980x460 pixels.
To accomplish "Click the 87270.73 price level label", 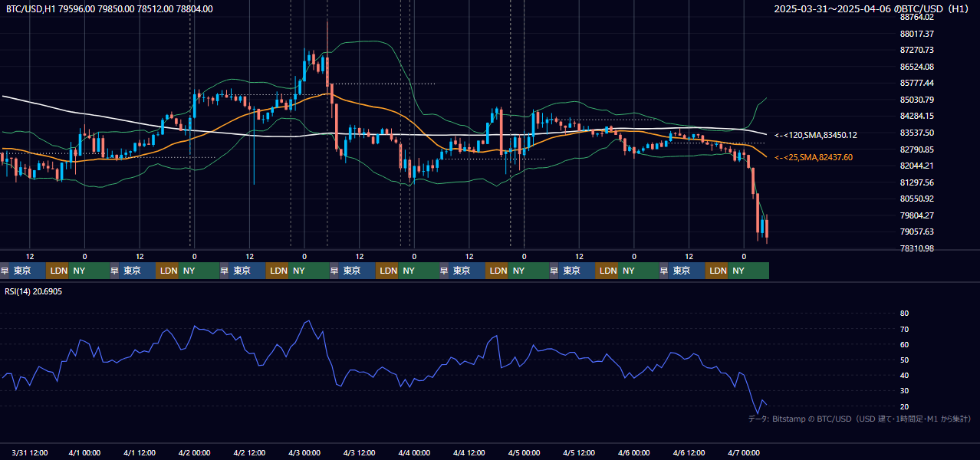I will click(x=916, y=50).
